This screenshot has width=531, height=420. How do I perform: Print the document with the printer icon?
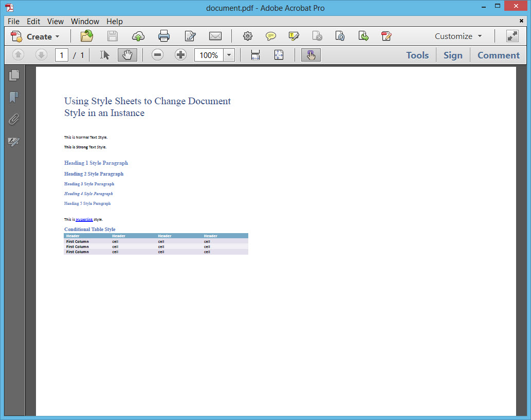tap(164, 36)
